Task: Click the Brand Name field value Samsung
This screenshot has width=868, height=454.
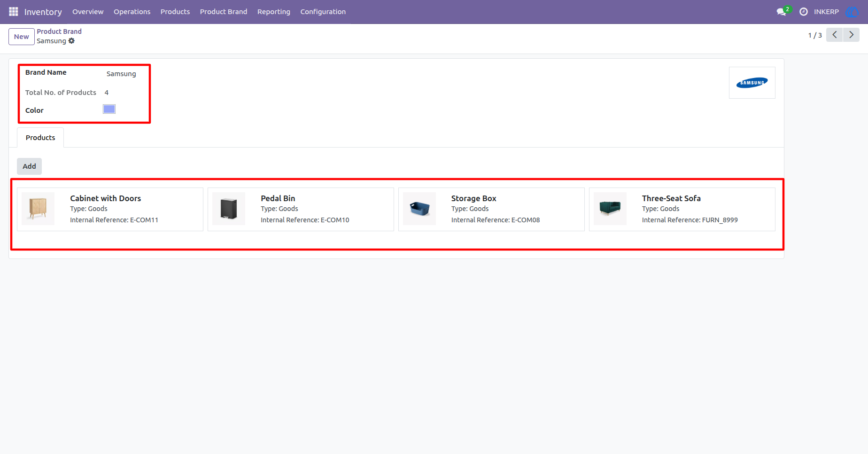Action: [x=121, y=74]
